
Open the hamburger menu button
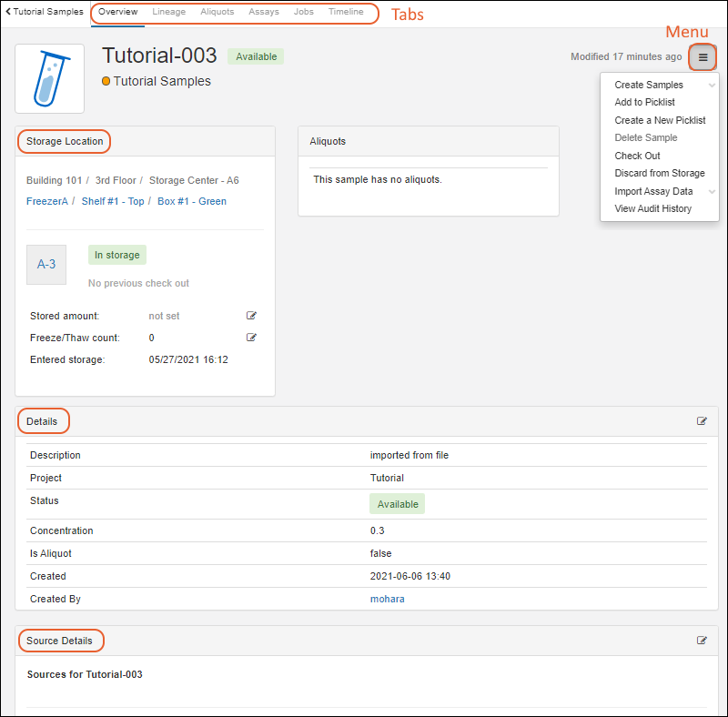click(x=702, y=57)
